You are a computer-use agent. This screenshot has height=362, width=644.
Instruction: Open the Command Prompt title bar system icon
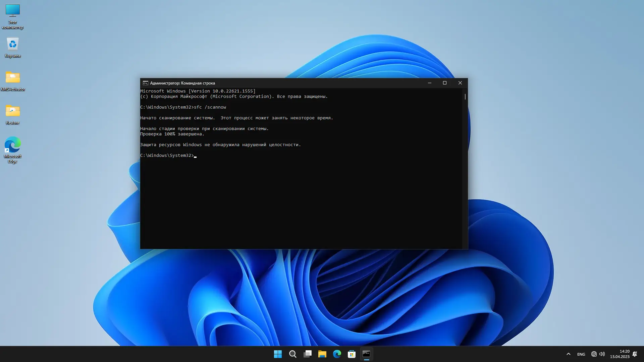(145, 83)
